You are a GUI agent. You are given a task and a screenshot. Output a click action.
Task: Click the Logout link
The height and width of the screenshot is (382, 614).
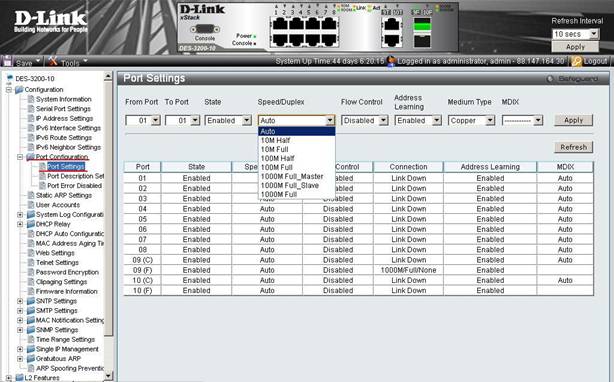pos(595,61)
